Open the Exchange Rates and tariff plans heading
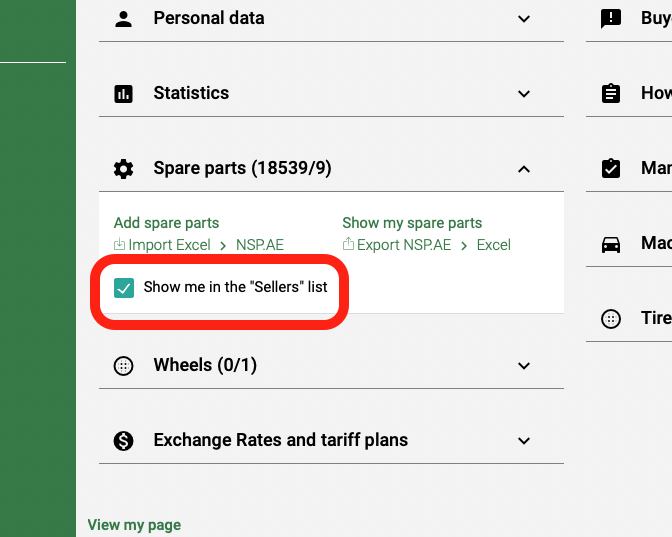The width and height of the screenshot is (672, 537). (x=280, y=440)
